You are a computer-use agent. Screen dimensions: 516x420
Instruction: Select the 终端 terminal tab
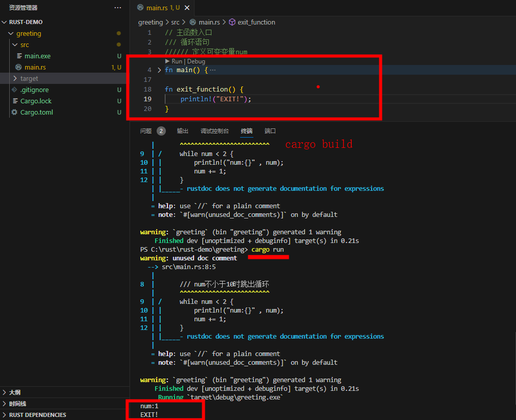click(247, 131)
